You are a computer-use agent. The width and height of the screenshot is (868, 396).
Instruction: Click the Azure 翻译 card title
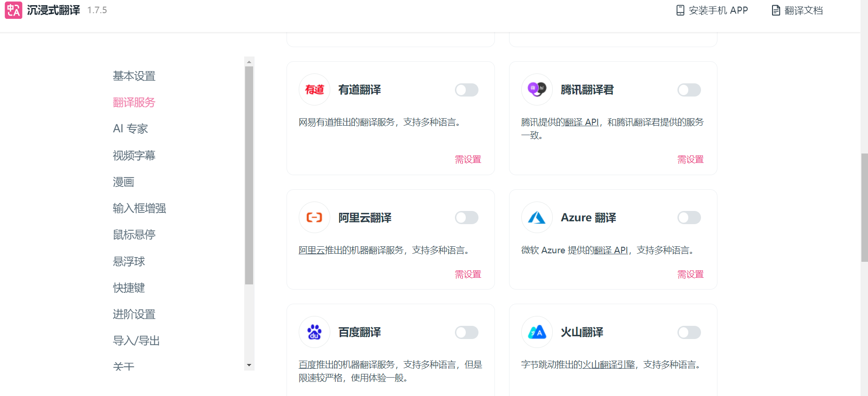click(x=589, y=218)
